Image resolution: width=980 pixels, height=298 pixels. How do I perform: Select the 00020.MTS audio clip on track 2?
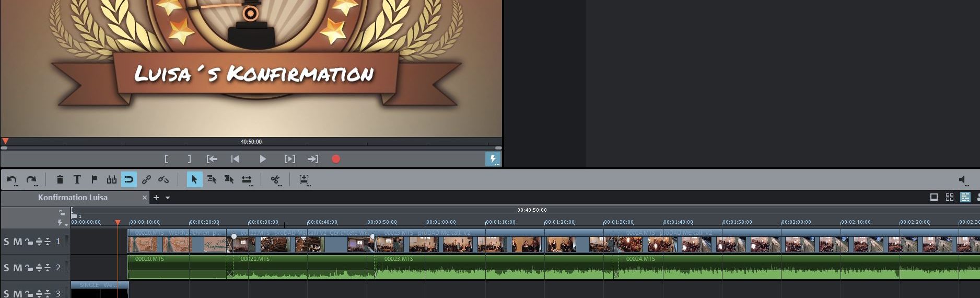tap(177, 267)
